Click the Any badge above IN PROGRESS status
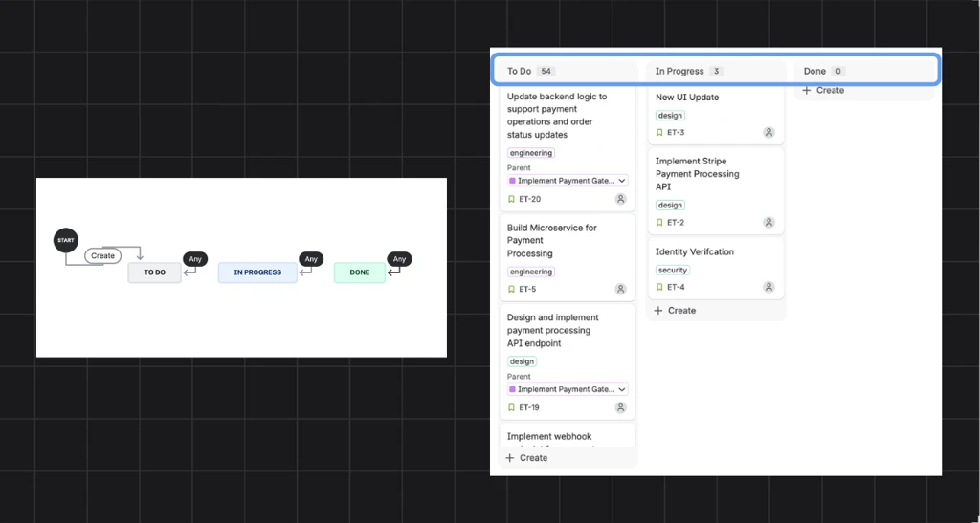 click(x=311, y=259)
